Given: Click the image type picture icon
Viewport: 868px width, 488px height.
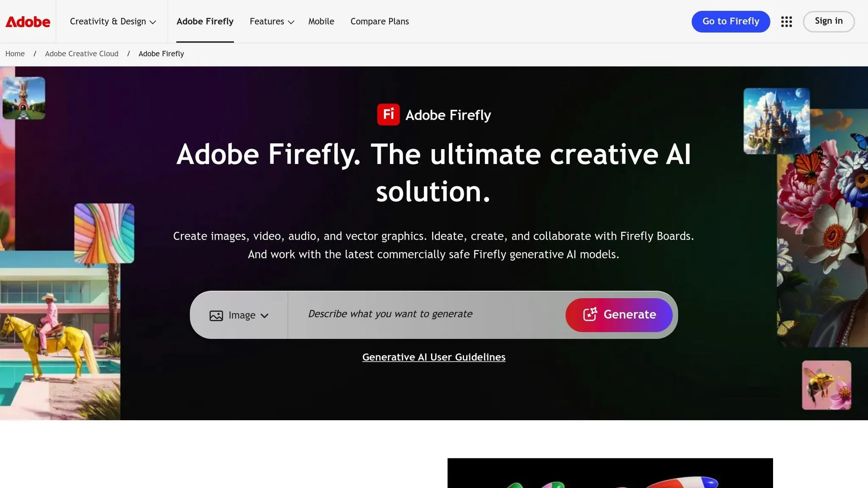Looking at the screenshot, I should coord(216,316).
